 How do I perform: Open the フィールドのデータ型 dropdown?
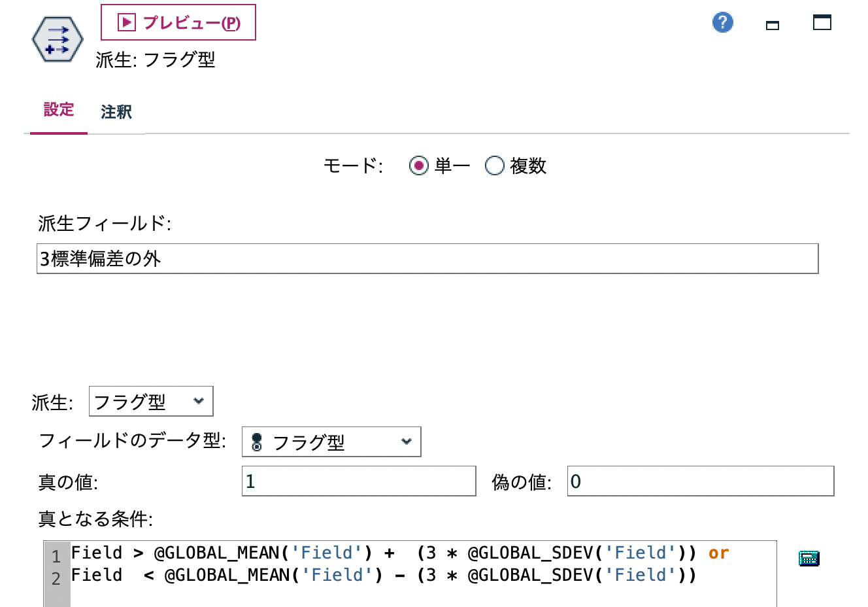[331, 442]
